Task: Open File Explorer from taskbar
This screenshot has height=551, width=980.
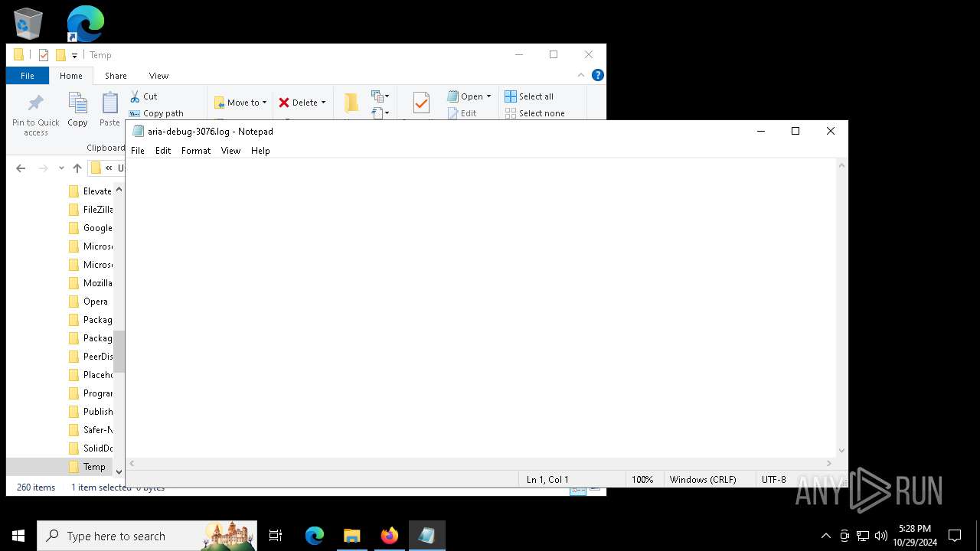Action: point(351,536)
